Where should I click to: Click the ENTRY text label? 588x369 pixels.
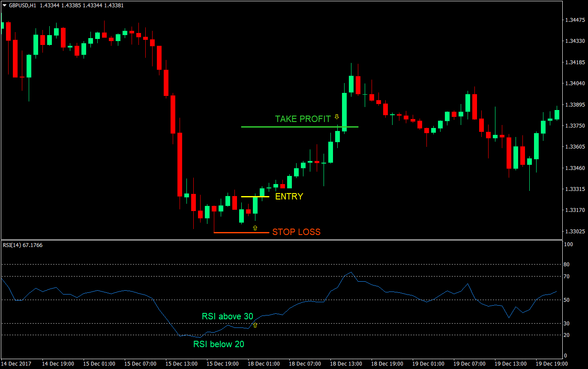289,196
